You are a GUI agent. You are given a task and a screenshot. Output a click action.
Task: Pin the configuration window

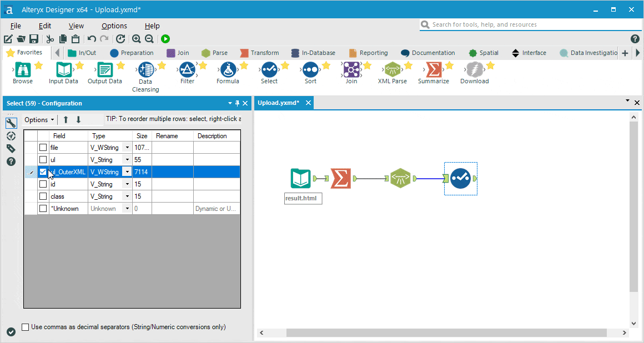point(238,104)
